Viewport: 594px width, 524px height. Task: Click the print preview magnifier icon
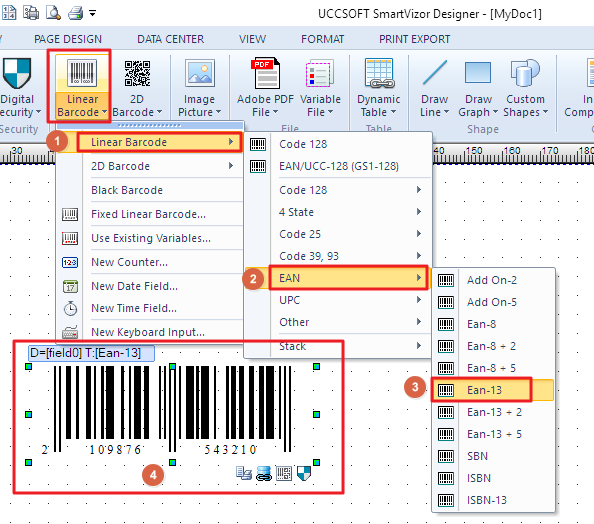(53, 13)
